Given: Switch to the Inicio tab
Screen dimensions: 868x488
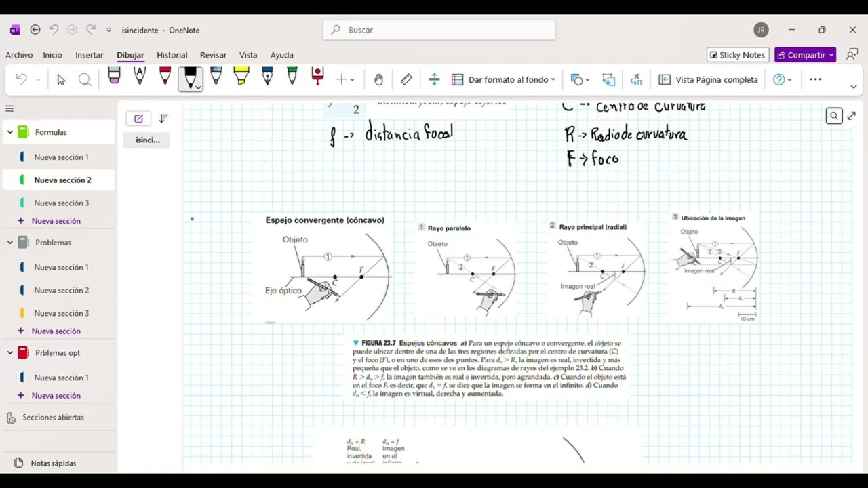Looking at the screenshot, I should [52, 55].
